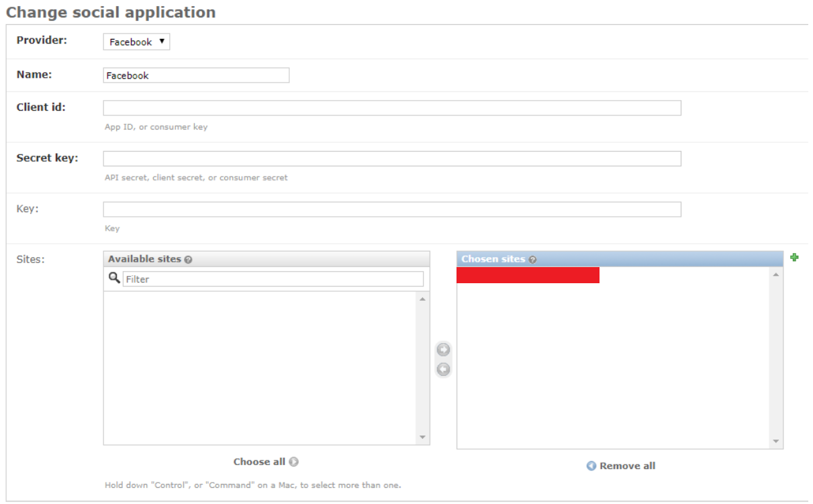Click the left arrow to remove selected site

(443, 369)
